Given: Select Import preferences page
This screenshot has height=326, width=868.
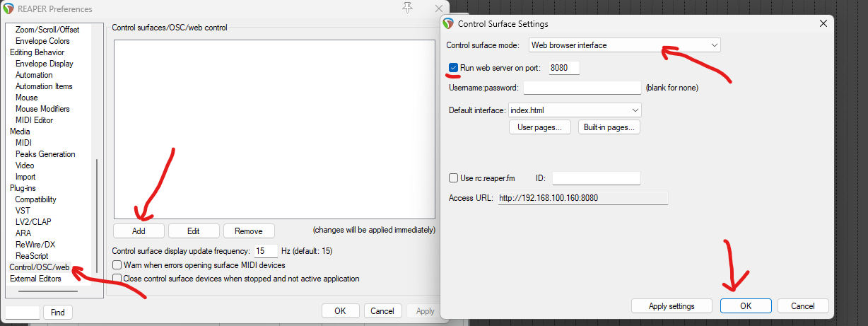Looking at the screenshot, I should (25, 177).
